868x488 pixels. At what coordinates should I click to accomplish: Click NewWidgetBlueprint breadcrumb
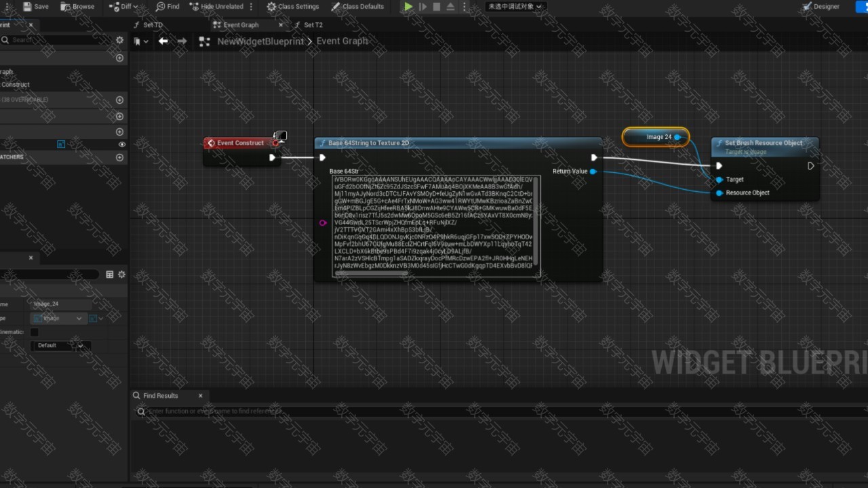pos(260,41)
